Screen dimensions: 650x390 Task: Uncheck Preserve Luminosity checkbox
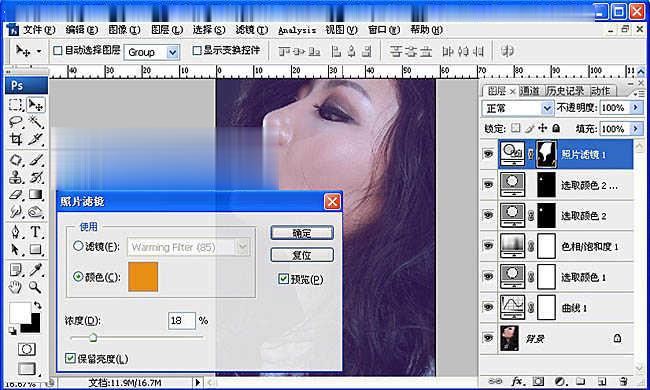pos(70,358)
